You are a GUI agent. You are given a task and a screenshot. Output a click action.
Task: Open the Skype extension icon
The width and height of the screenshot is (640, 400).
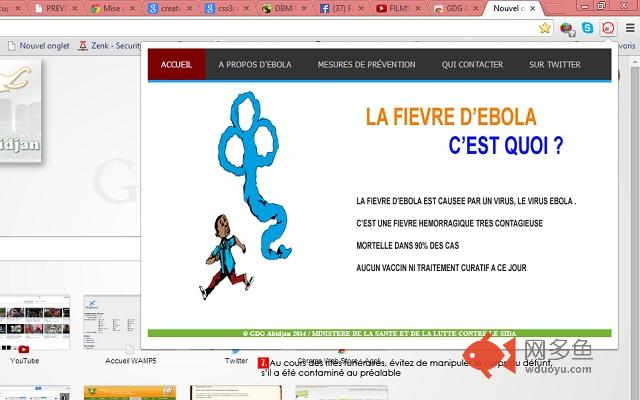[586, 28]
